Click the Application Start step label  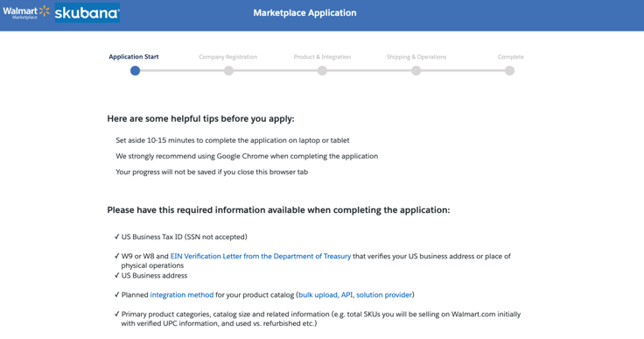click(134, 57)
